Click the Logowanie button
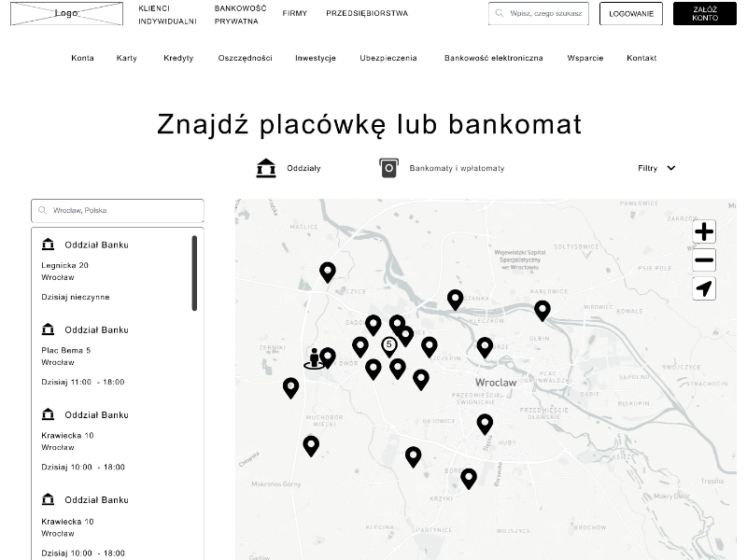Screen dimensions: 747x560 click(631, 14)
